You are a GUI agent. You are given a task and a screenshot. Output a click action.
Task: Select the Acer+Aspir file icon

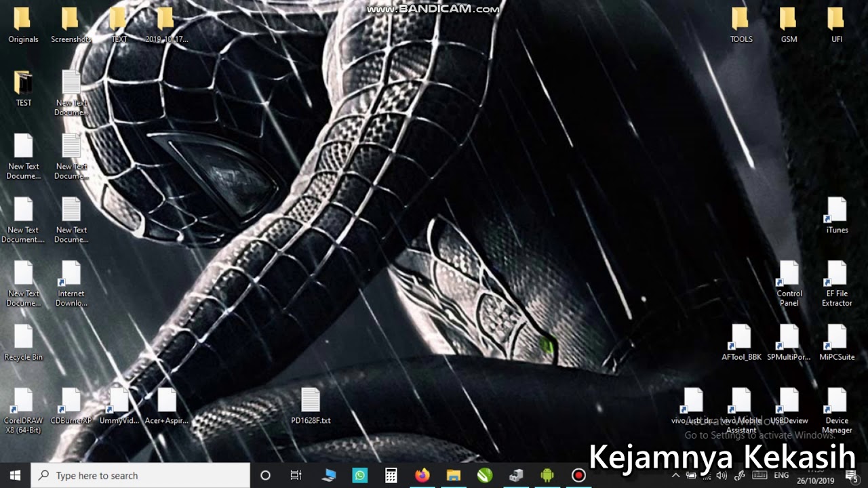coord(166,407)
